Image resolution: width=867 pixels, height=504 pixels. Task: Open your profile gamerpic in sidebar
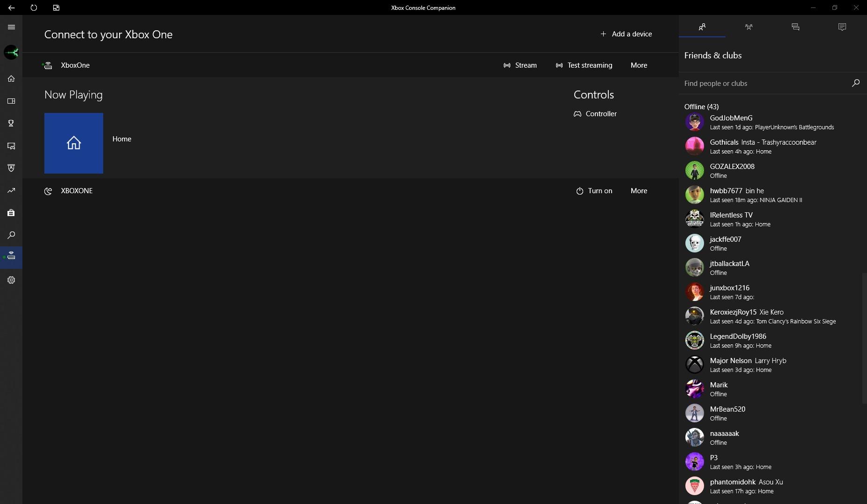(x=11, y=52)
